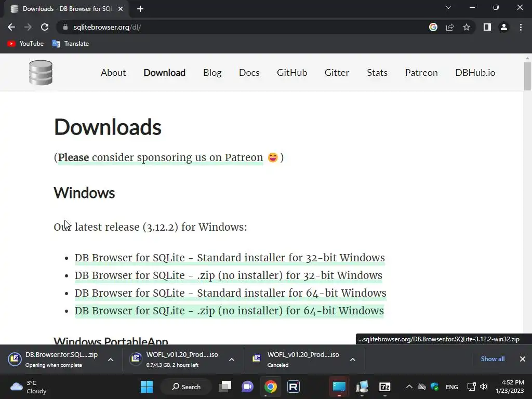532x399 pixels.
Task: Open Gitter in the nav bar
Action: pyautogui.click(x=337, y=73)
